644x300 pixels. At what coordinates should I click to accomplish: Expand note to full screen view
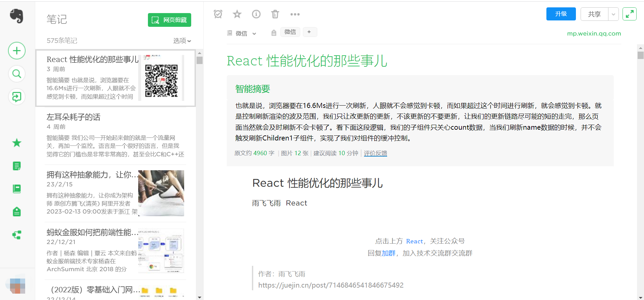click(629, 14)
